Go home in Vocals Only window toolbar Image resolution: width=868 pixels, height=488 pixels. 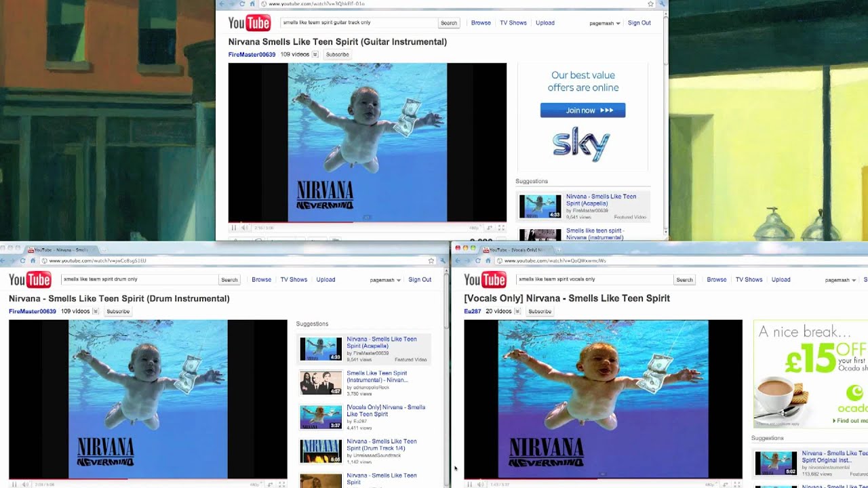(x=488, y=260)
